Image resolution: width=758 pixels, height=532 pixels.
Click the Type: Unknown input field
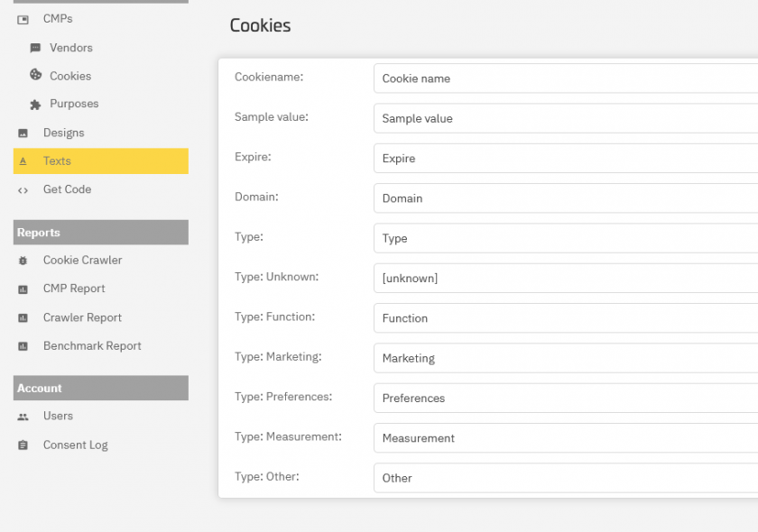(x=566, y=279)
